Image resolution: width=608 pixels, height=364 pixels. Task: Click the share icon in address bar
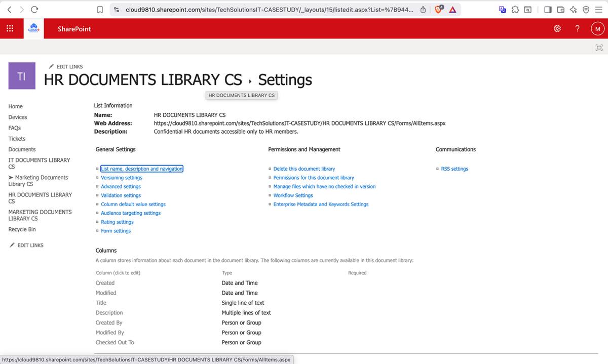[x=423, y=9]
